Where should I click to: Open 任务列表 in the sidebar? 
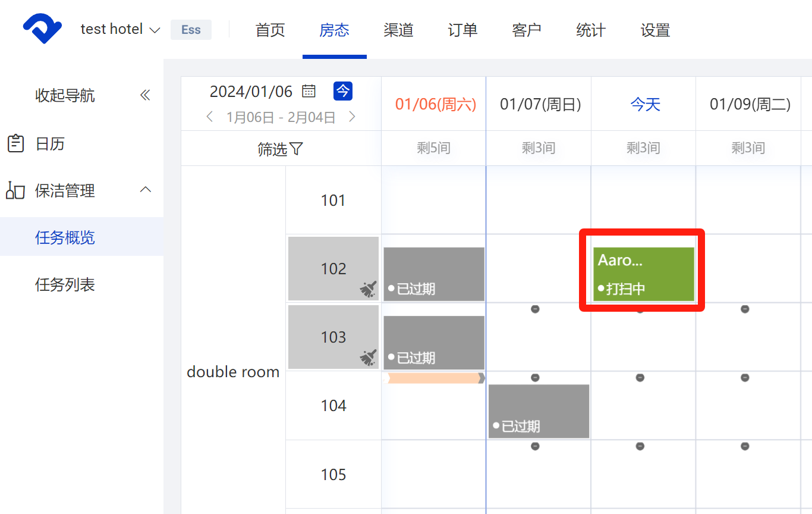pos(65,284)
